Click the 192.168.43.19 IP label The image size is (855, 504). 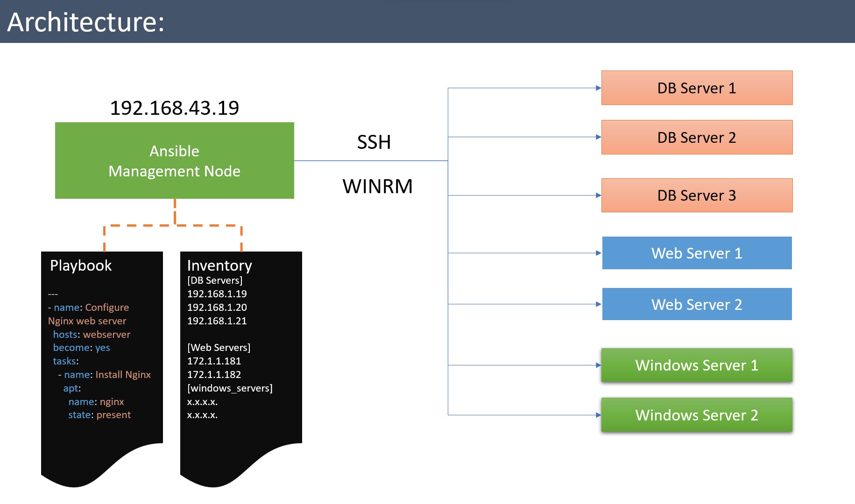click(x=174, y=108)
